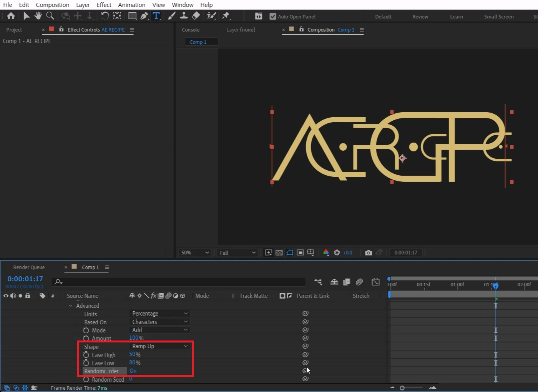Screen dimensions: 538x392
Task: Open the Effect menu
Action: pos(104,5)
